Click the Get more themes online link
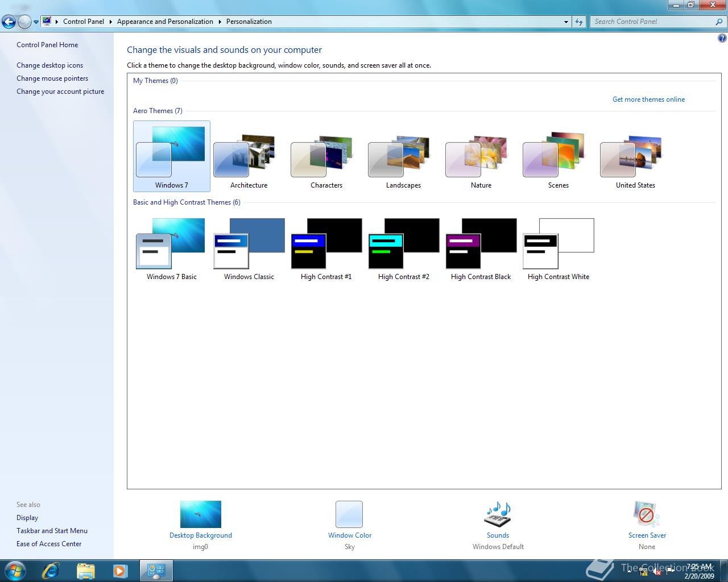Image resolution: width=728 pixels, height=582 pixels. tap(648, 99)
